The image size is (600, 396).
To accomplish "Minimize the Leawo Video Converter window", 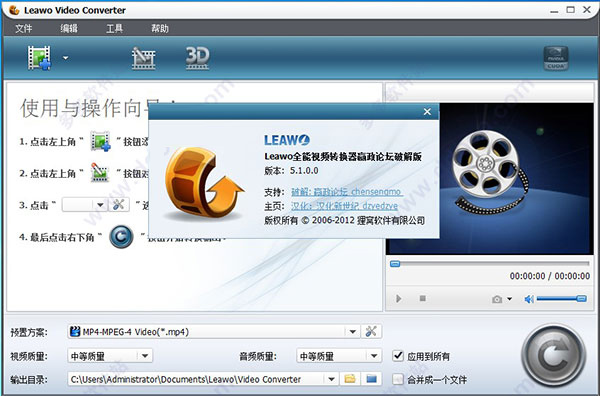I will (x=554, y=10).
